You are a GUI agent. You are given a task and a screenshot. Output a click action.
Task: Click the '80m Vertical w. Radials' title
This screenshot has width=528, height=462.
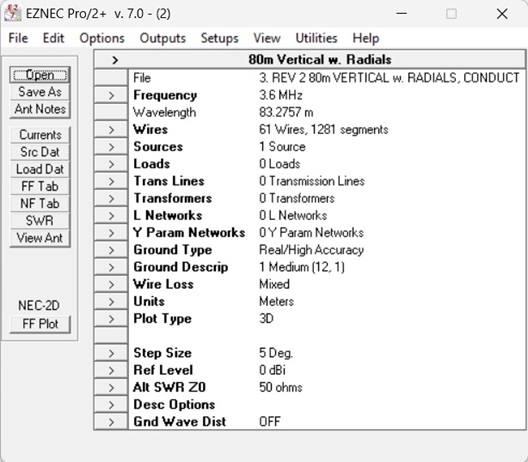[x=320, y=60]
